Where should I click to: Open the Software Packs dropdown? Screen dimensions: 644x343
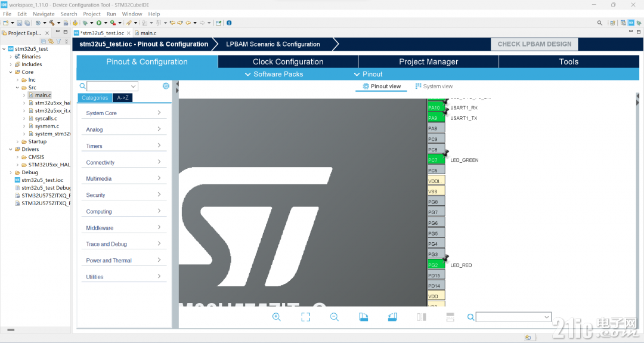coord(274,75)
